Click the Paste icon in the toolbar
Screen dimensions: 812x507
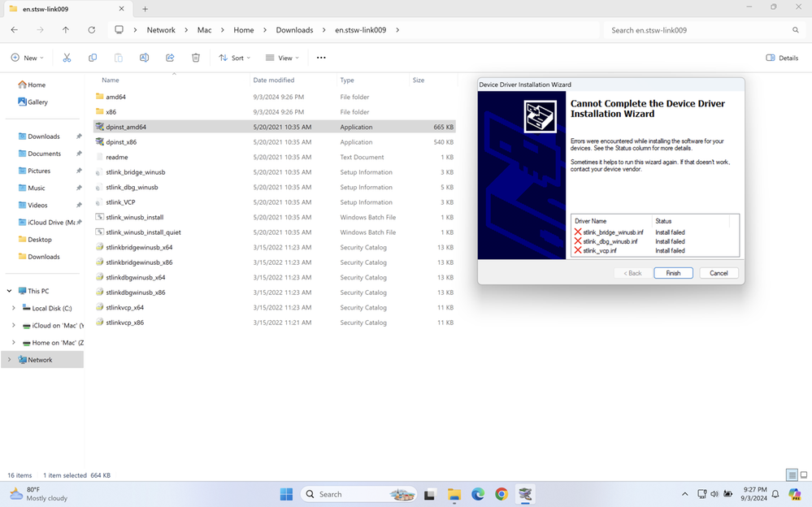point(118,58)
